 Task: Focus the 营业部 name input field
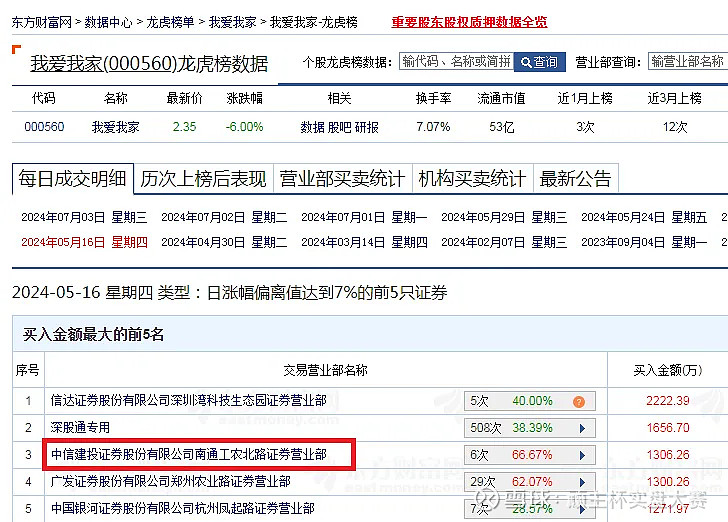coord(688,61)
